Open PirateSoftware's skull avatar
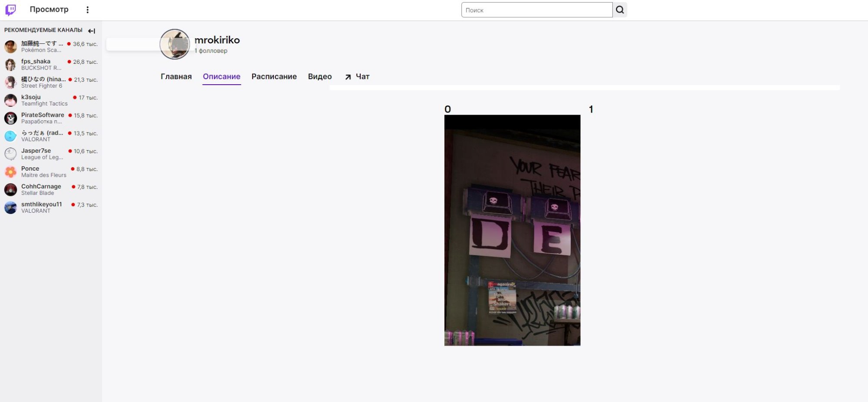Viewport: 868px width, 402px height. (x=10, y=118)
